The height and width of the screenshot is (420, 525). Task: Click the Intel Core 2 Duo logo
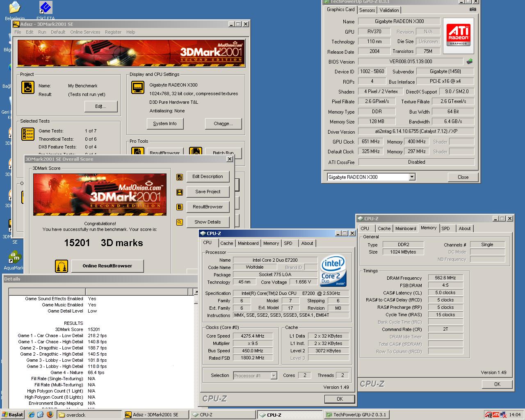tap(333, 271)
